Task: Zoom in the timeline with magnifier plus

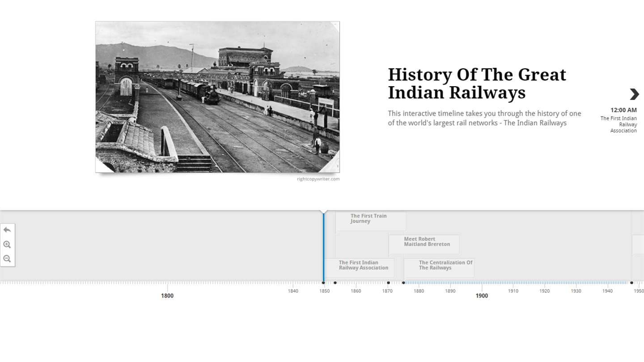Action: pos(7,244)
